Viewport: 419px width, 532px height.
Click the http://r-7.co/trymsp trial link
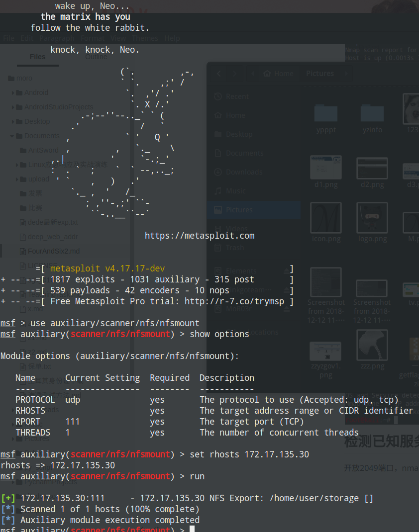(234, 301)
